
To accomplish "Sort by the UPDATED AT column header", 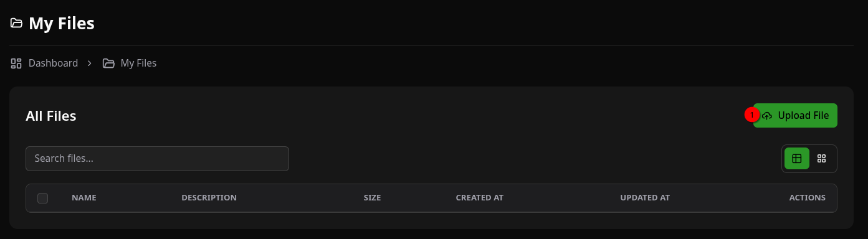I will pyautogui.click(x=645, y=198).
